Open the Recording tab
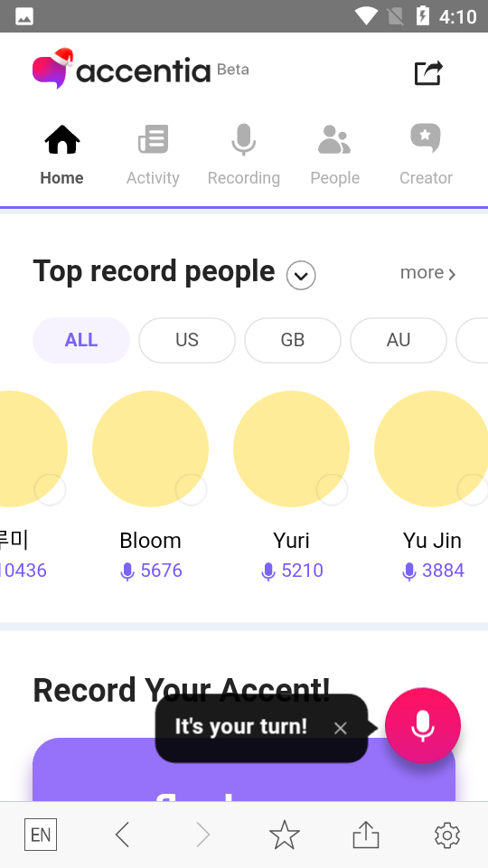488x868 pixels. pos(243,155)
